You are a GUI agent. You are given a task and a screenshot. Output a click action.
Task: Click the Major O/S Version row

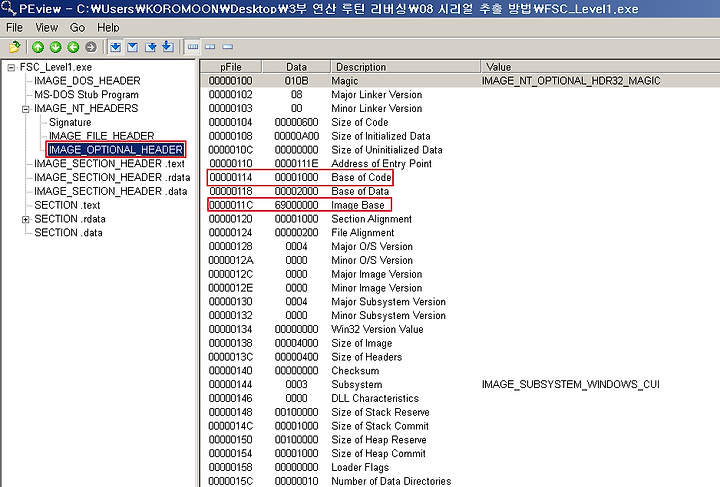(461, 246)
